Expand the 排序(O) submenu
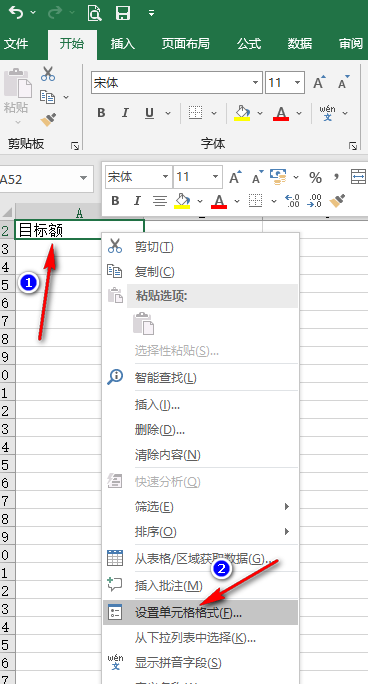Image resolution: width=368 pixels, height=684 pixels. [201, 532]
